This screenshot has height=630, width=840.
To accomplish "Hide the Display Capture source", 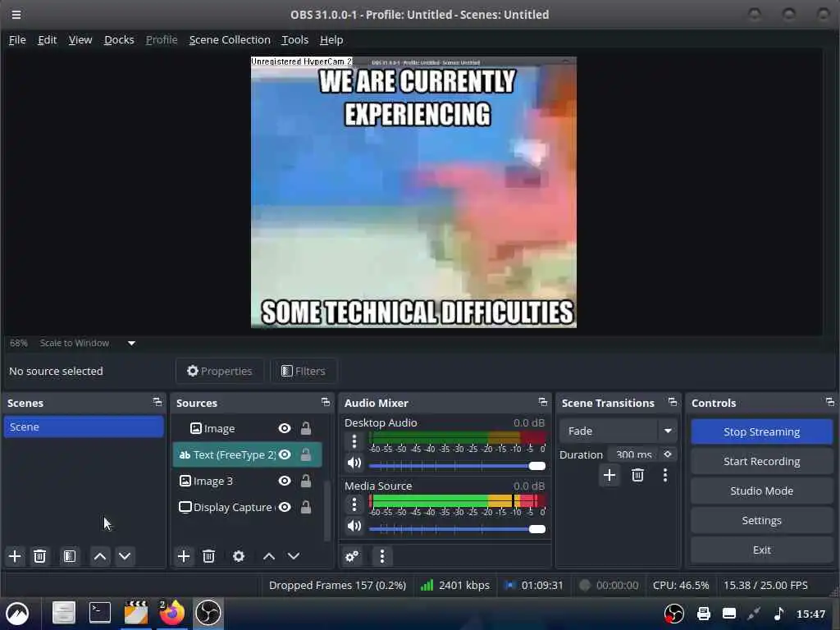I will (x=285, y=507).
